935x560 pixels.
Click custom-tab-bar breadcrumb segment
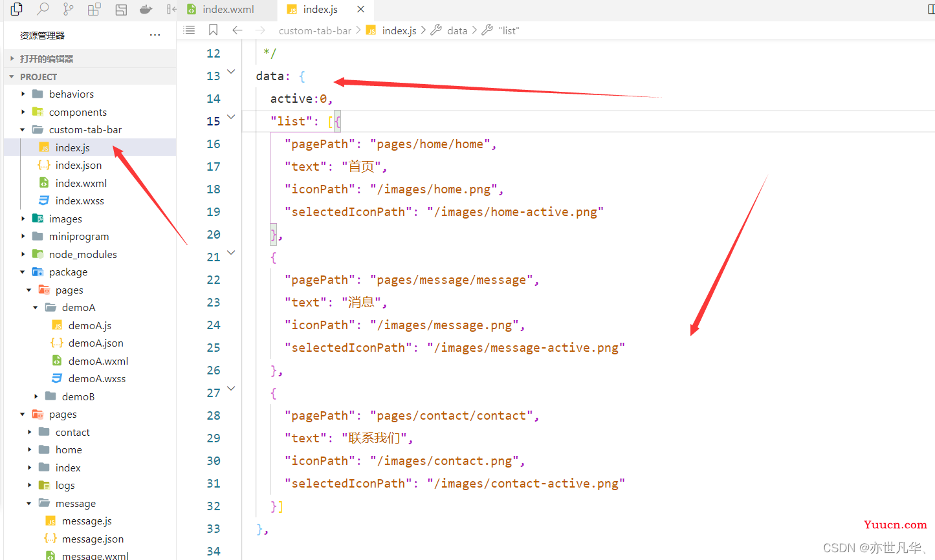tap(315, 30)
